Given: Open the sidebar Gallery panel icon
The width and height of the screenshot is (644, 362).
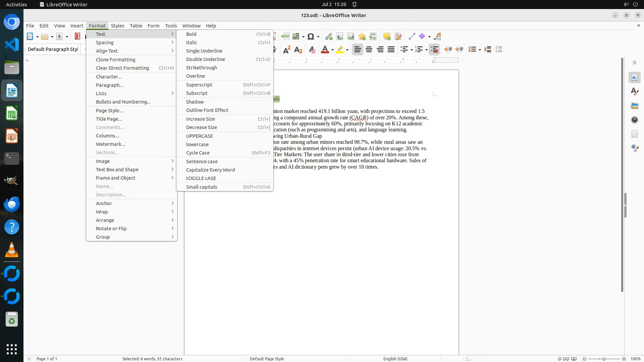Looking at the screenshot, I should pos(634,106).
